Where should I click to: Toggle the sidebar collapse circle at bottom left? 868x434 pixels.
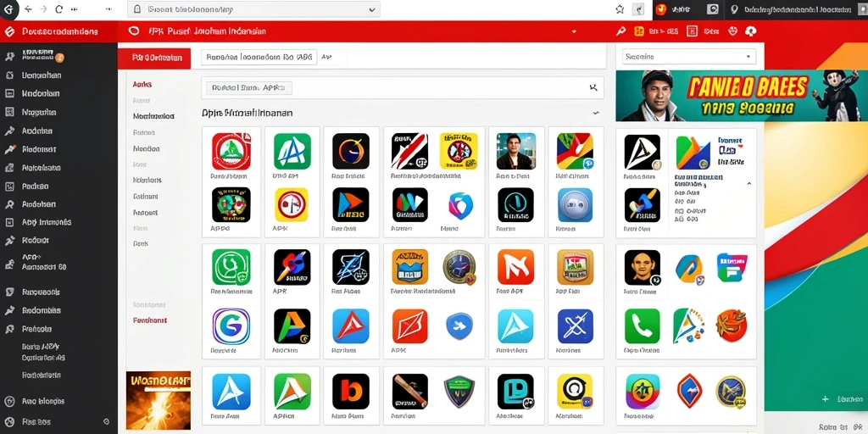(x=106, y=421)
